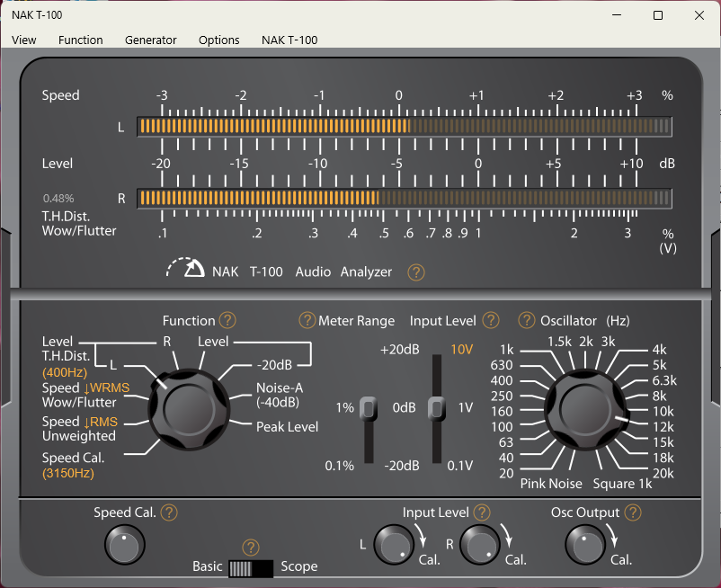Image resolution: width=721 pixels, height=588 pixels.
Task: Set oscillator to 4k
Action: pos(659,350)
